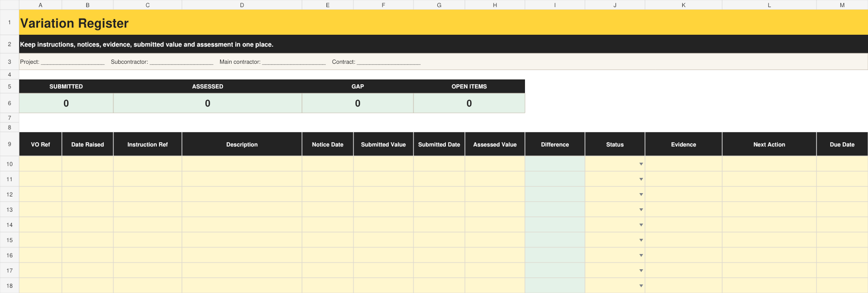Image resolution: width=868 pixels, height=293 pixels.
Task: Click the Notice Date cell in row 18
Action: point(328,286)
